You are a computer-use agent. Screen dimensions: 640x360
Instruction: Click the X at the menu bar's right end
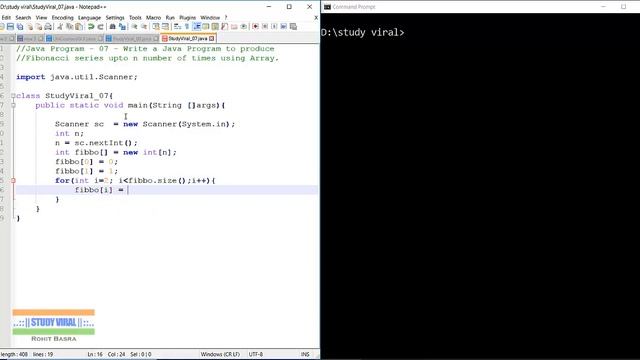(316, 18)
